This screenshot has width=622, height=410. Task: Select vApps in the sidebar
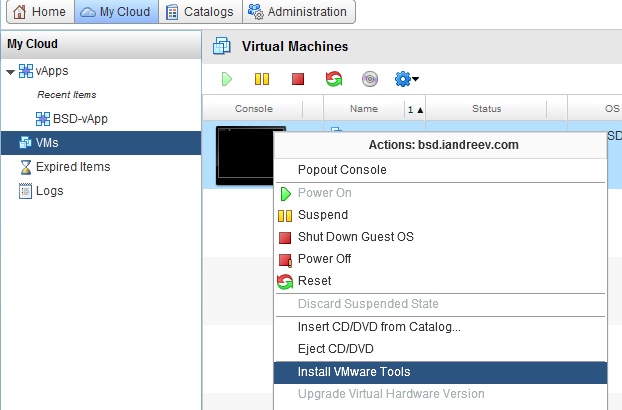coord(52,71)
